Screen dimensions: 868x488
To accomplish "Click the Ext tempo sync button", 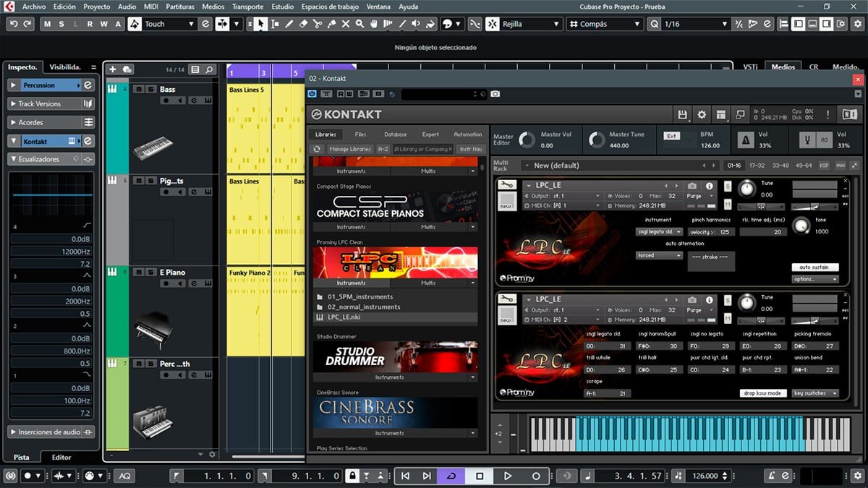I will click(x=671, y=136).
